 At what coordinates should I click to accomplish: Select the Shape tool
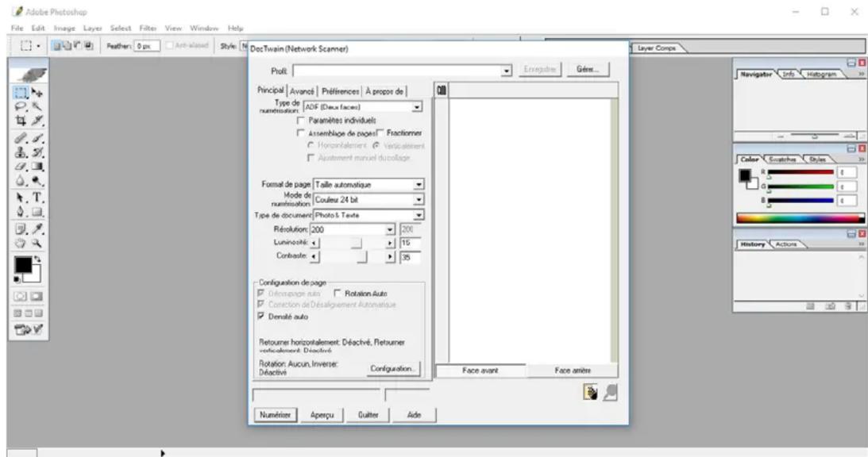[x=37, y=211]
